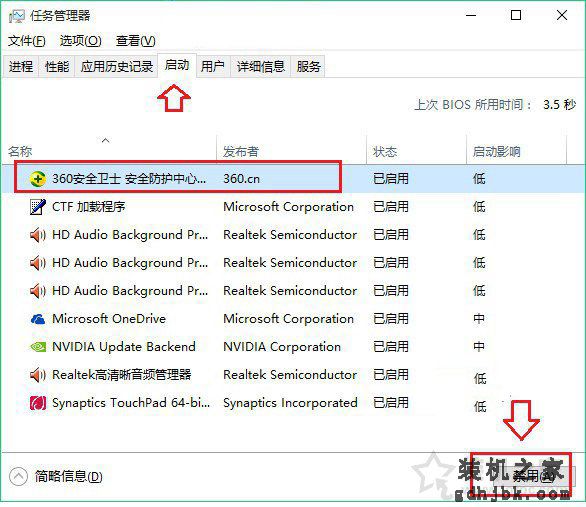Click 已启用 status in the 360安全卫士 row
The width and height of the screenshot is (586, 507).
(x=391, y=179)
